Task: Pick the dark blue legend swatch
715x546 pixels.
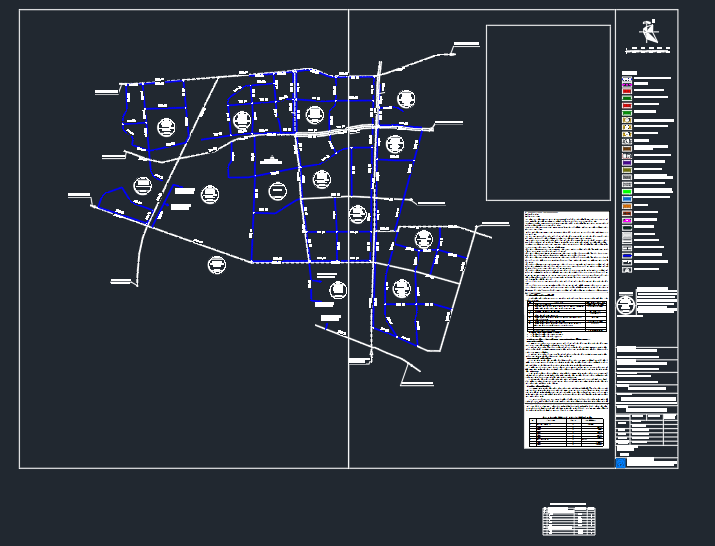Action: coord(627,256)
